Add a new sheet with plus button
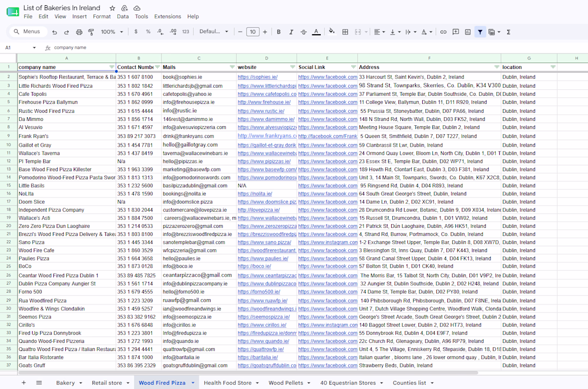This screenshot has height=389, width=588. coord(24,383)
